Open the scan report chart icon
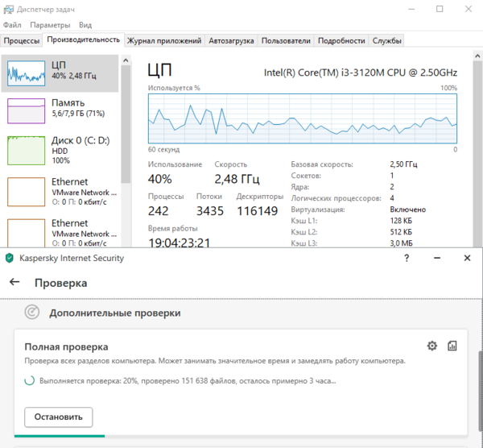Viewport: 483px width, 448px height. point(452,346)
